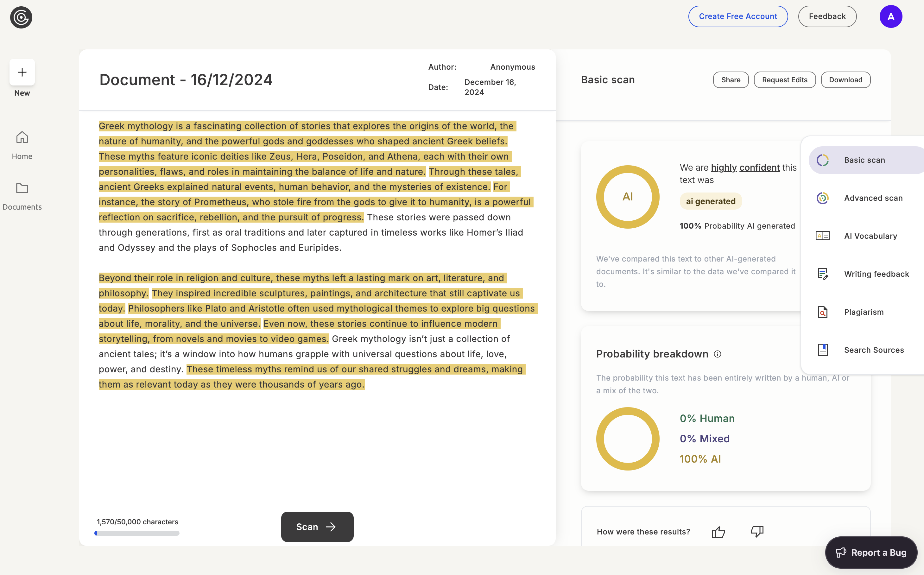Click the Download button

click(845, 80)
